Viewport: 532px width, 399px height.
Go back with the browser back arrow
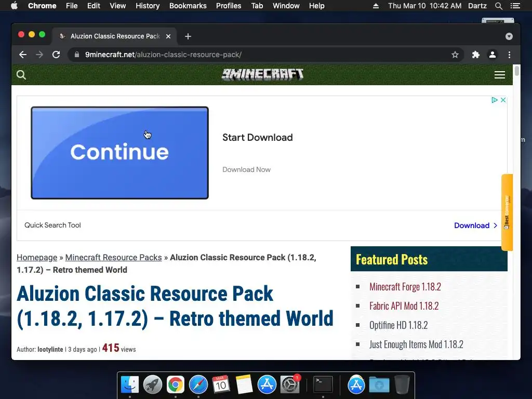click(x=23, y=55)
